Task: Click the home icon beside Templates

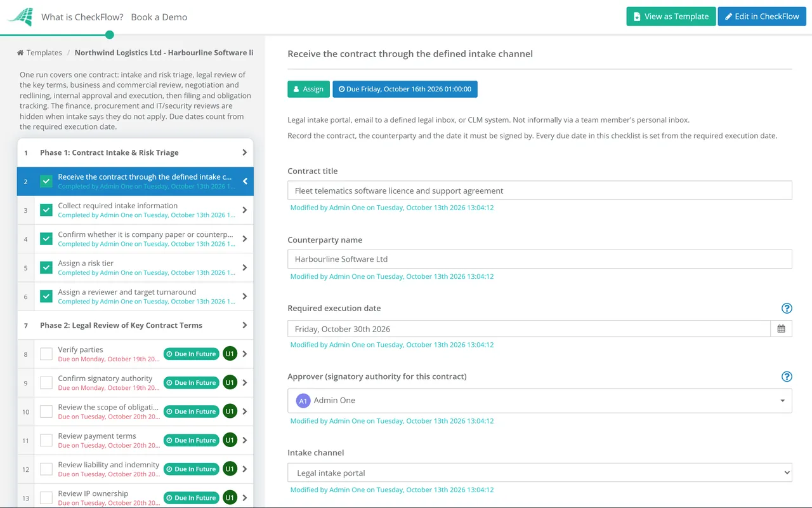Action: click(20, 53)
